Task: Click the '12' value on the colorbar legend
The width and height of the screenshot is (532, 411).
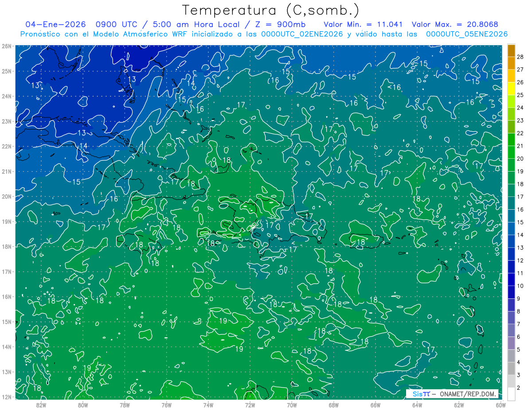Action: click(x=520, y=260)
